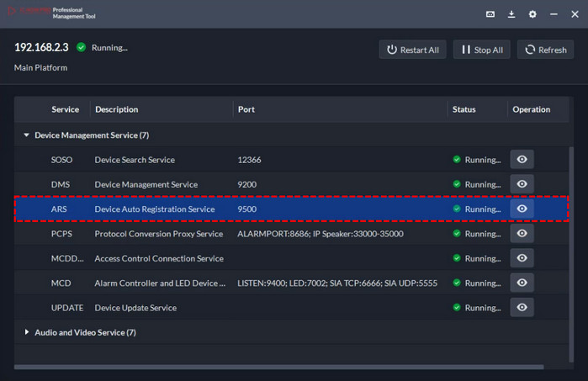The width and height of the screenshot is (588, 381).
Task: Open the keyboard-like icon in title bar
Action: [x=490, y=14]
